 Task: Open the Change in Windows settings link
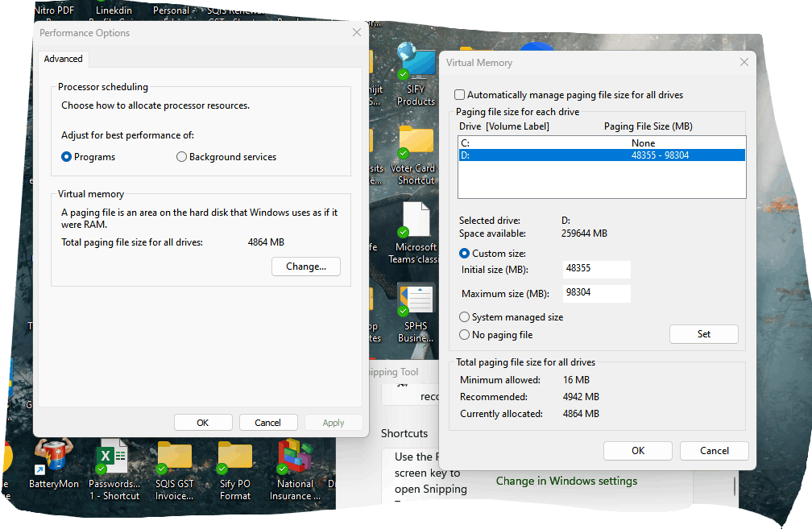click(x=566, y=481)
